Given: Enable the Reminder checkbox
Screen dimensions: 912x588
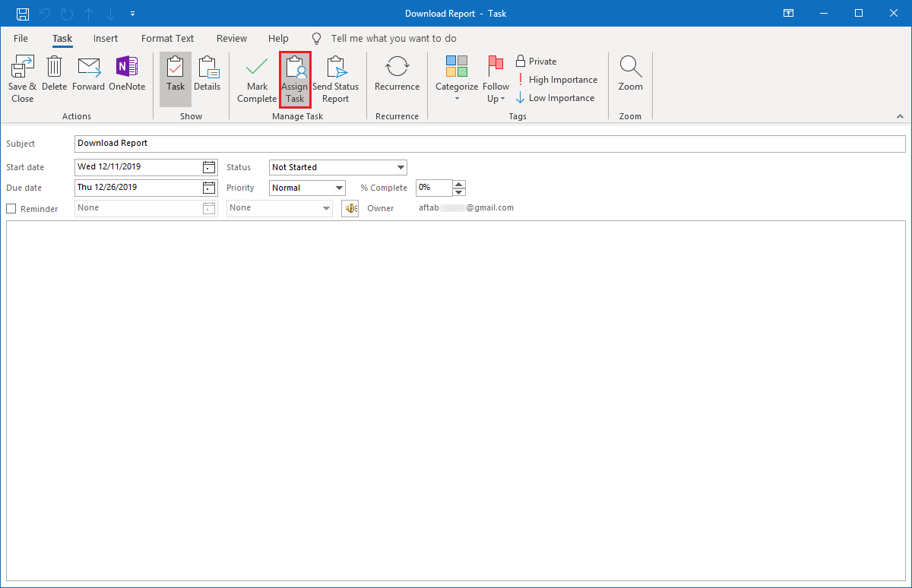Looking at the screenshot, I should pos(11,209).
